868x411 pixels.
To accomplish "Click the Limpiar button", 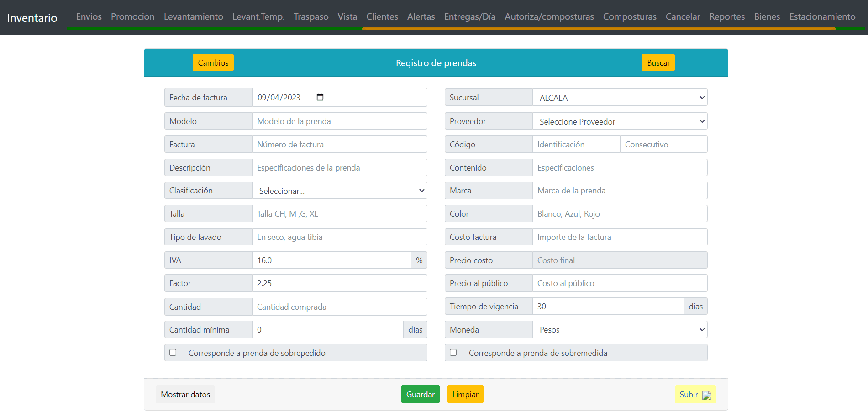I will pos(465,395).
